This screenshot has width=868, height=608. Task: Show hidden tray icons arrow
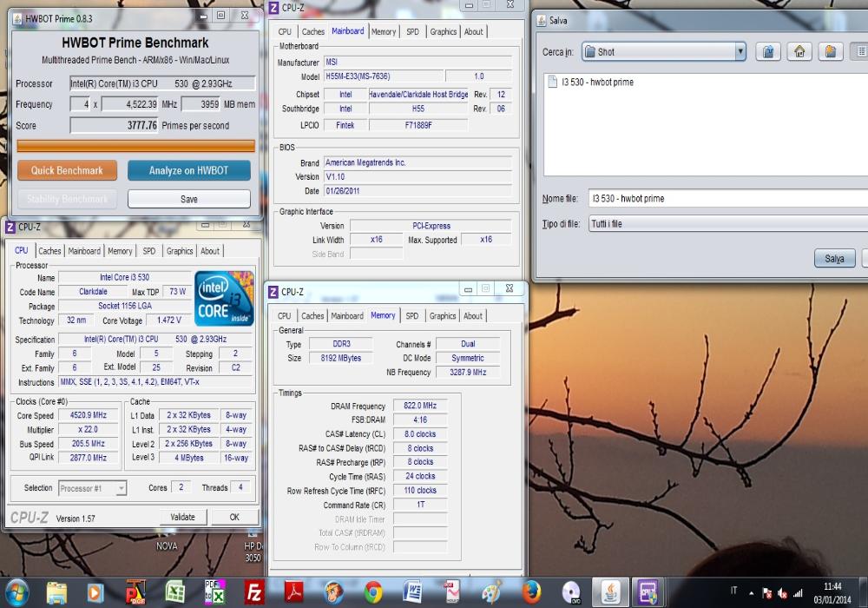pos(751,593)
